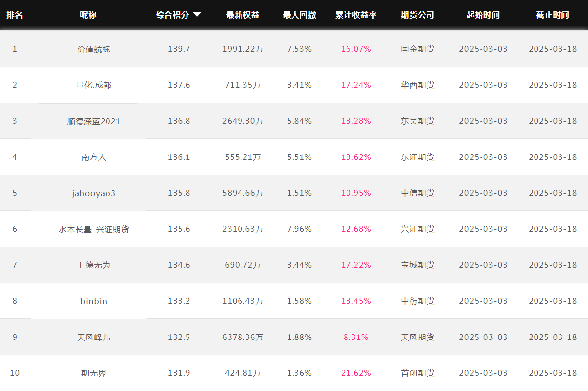The height and width of the screenshot is (391, 588).
Task: Click the 截止时间 column header
Action: (553, 15)
